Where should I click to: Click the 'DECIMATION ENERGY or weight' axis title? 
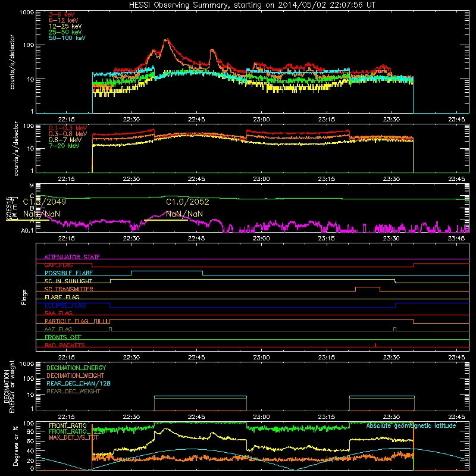click(x=9, y=386)
